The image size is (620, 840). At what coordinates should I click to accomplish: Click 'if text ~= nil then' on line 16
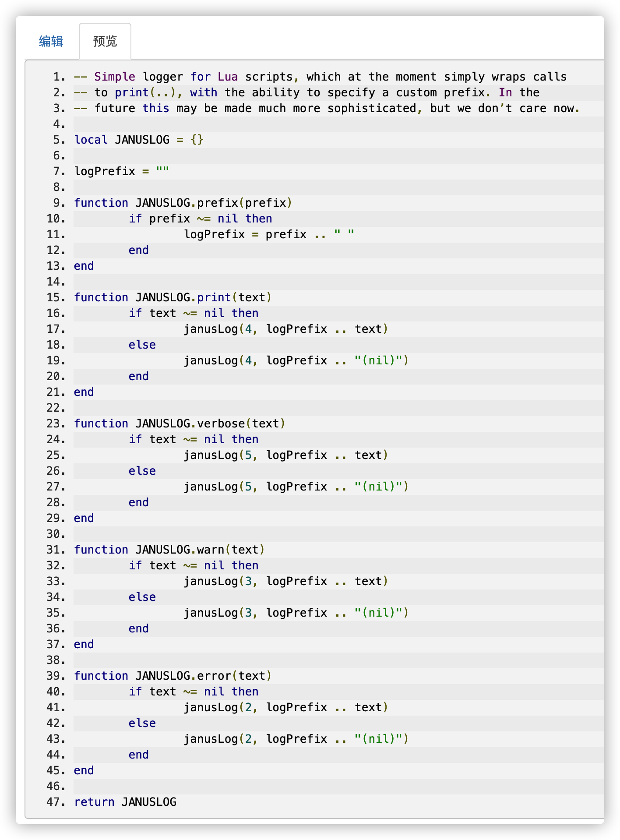(194, 313)
